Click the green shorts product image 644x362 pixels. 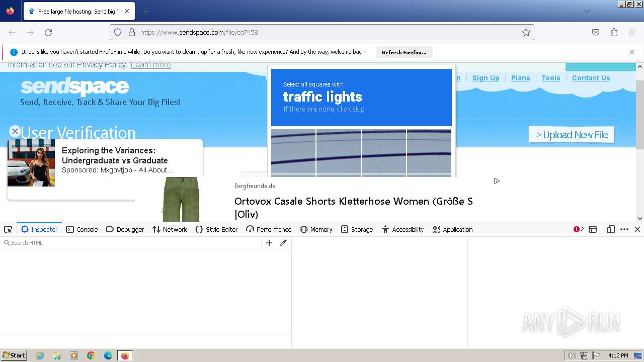pyautogui.click(x=181, y=199)
